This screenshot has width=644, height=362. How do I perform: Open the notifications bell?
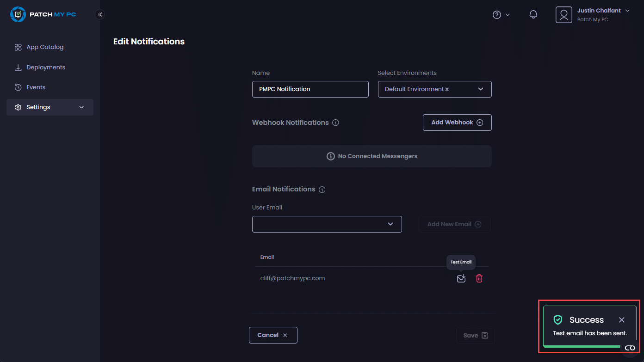(x=533, y=15)
